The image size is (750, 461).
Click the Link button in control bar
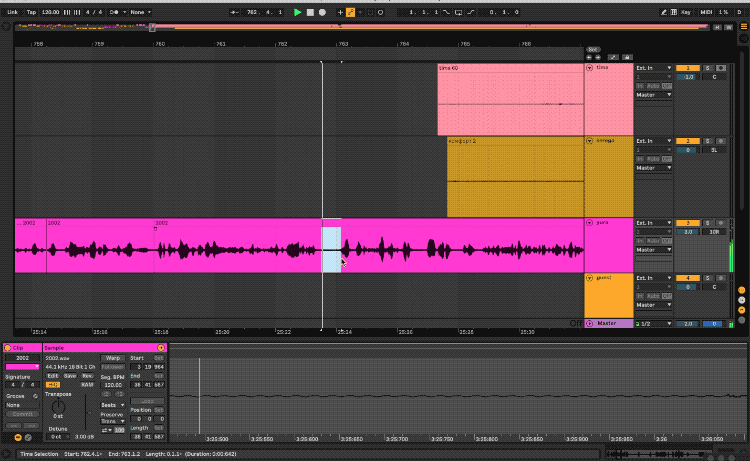click(12, 12)
